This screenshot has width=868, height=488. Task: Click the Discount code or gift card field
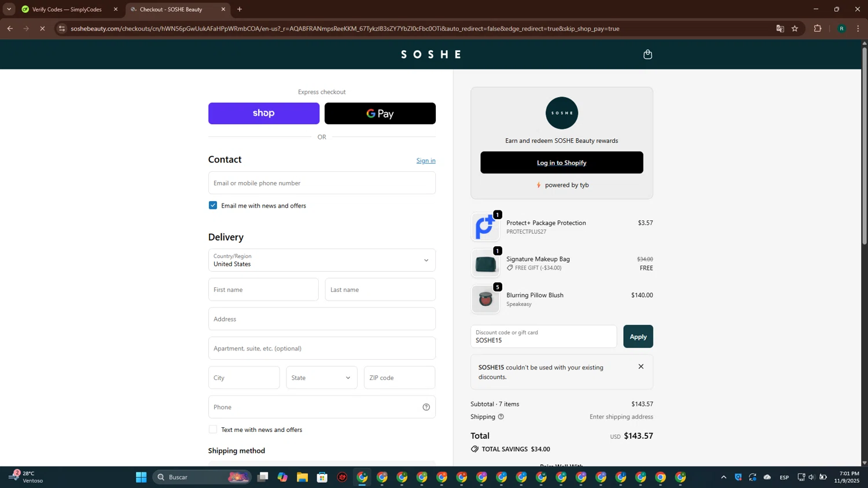click(544, 337)
